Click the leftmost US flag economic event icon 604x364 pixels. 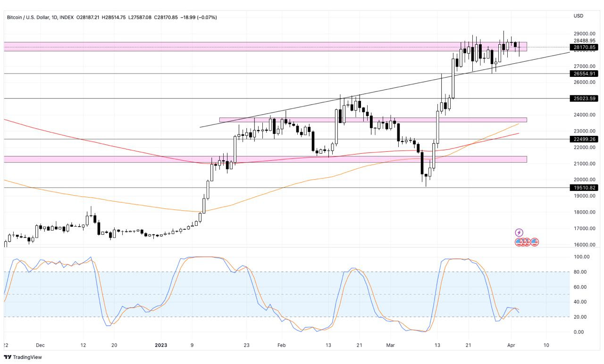tap(519, 242)
